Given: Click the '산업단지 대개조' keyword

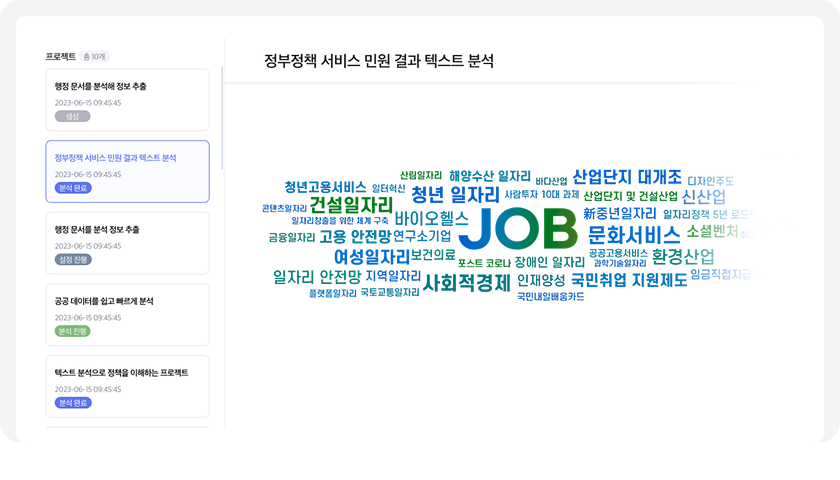Looking at the screenshot, I should click(x=627, y=176).
